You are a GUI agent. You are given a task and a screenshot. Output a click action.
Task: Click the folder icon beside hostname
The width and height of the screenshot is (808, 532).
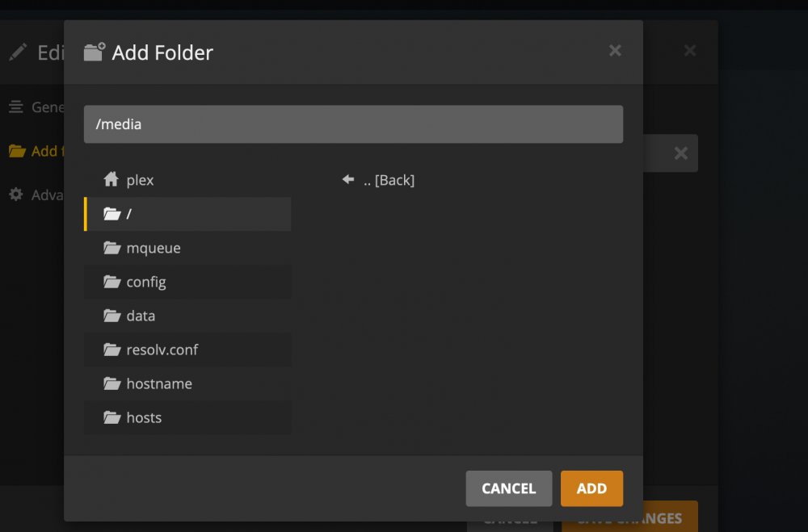112,383
